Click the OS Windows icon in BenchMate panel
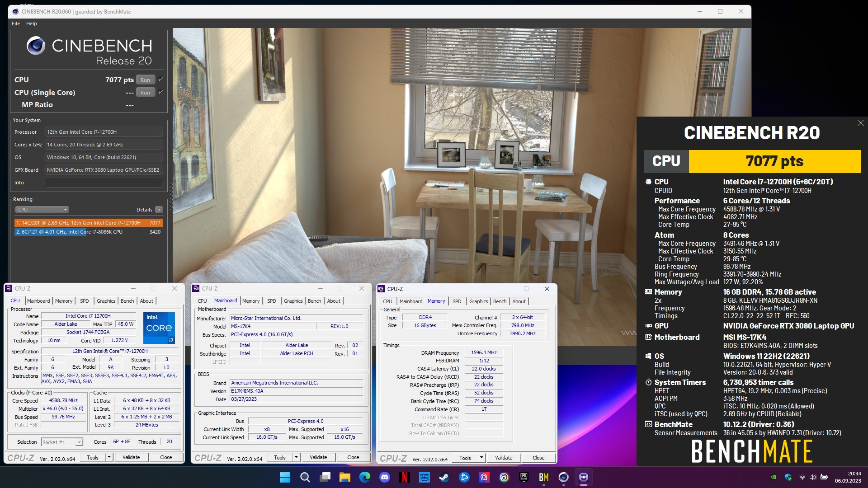The width and height of the screenshot is (868, 488). coord(648,356)
